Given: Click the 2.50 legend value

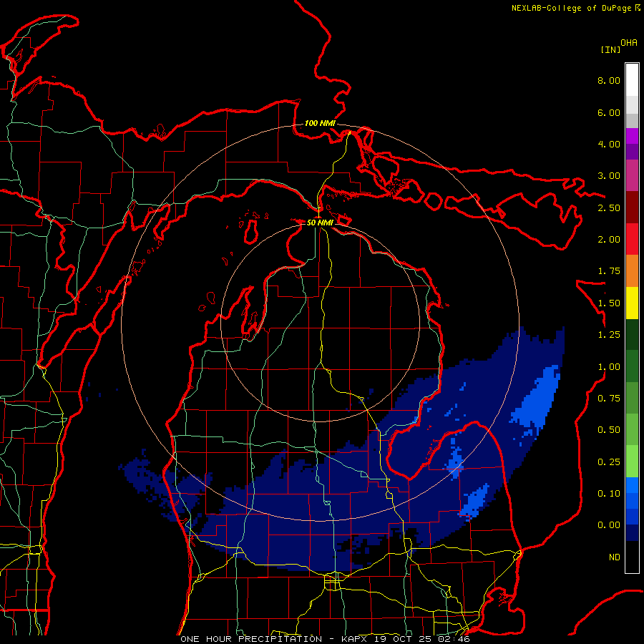Looking at the screenshot, I should (609, 208).
